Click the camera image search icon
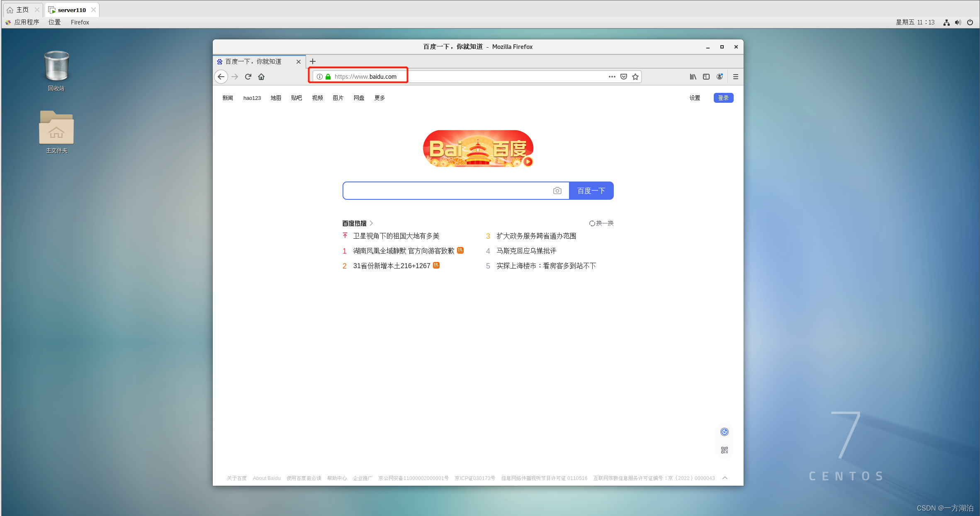Image resolution: width=980 pixels, height=516 pixels. (x=557, y=191)
